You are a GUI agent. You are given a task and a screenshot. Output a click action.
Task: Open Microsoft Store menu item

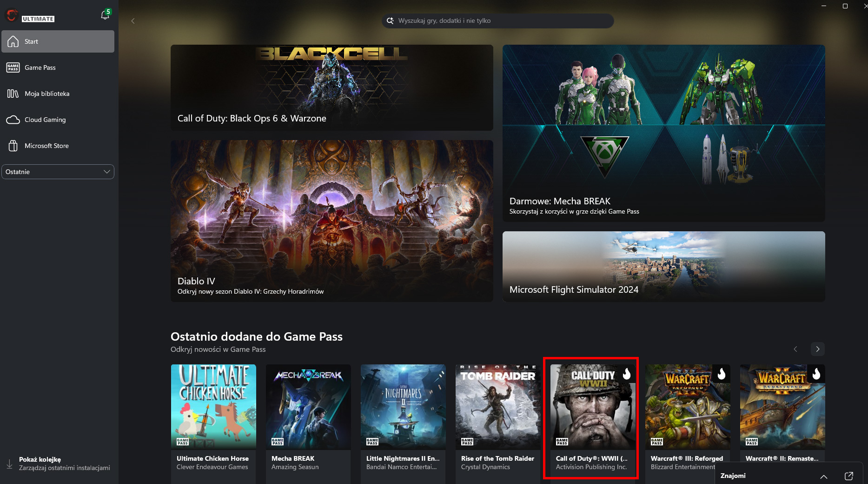58,146
